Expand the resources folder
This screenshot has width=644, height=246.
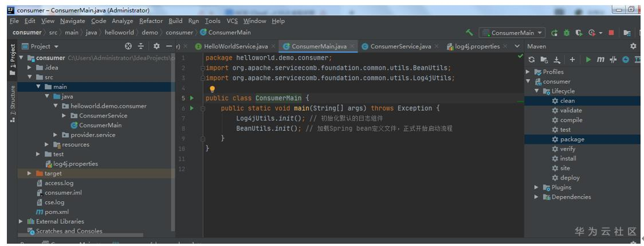pyautogui.click(x=47, y=145)
